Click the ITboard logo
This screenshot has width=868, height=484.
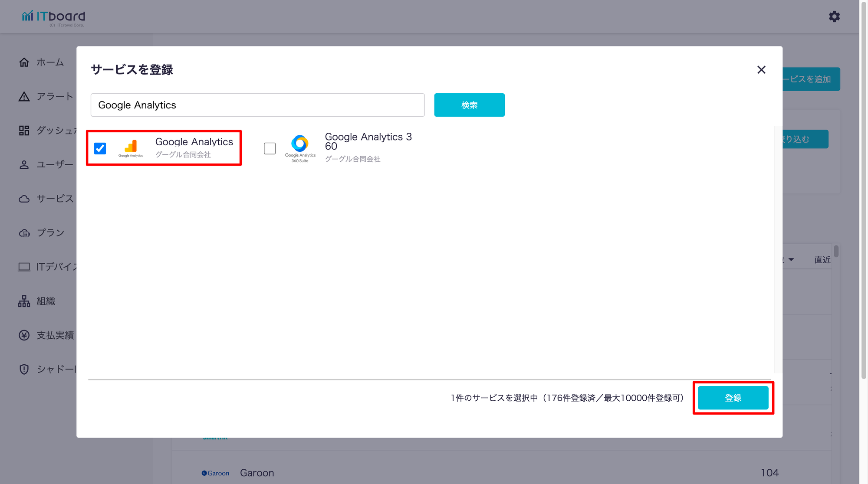pyautogui.click(x=54, y=17)
